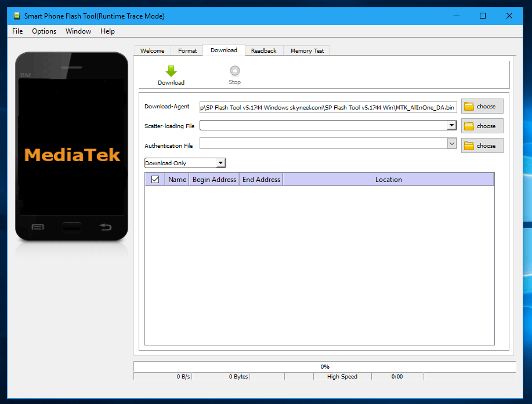This screenshot has height=404, width=532.
Task: Open the Help menu
Action: [107, 31]
